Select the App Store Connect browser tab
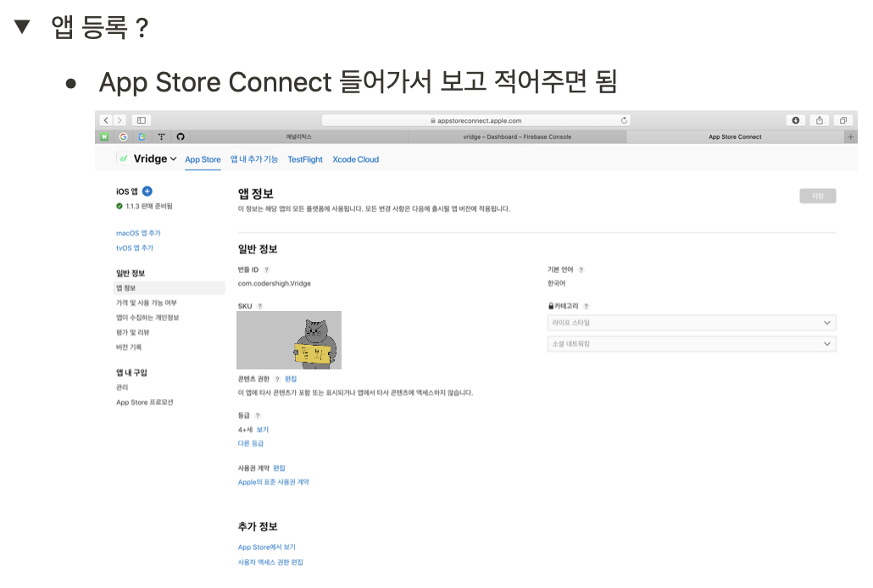Viewport: 873px width, 588px height. point(735,136)
